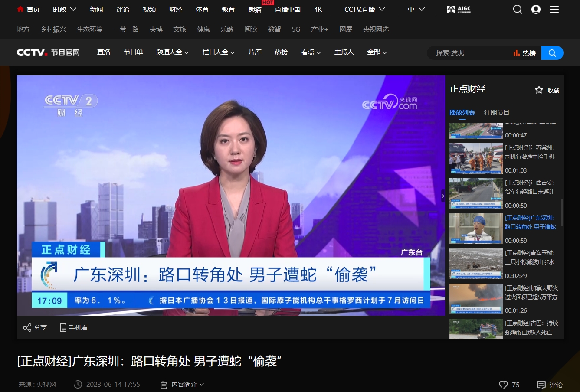This screenshot has width=580, height=392.
Task: Click the playlist scrollbar
Action: point(562,212)
